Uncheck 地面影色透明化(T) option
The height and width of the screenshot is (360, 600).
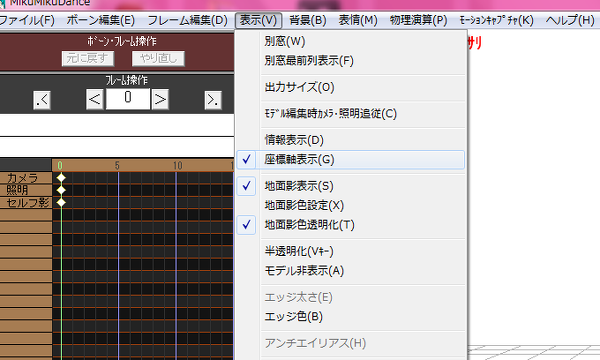(351, 225)
